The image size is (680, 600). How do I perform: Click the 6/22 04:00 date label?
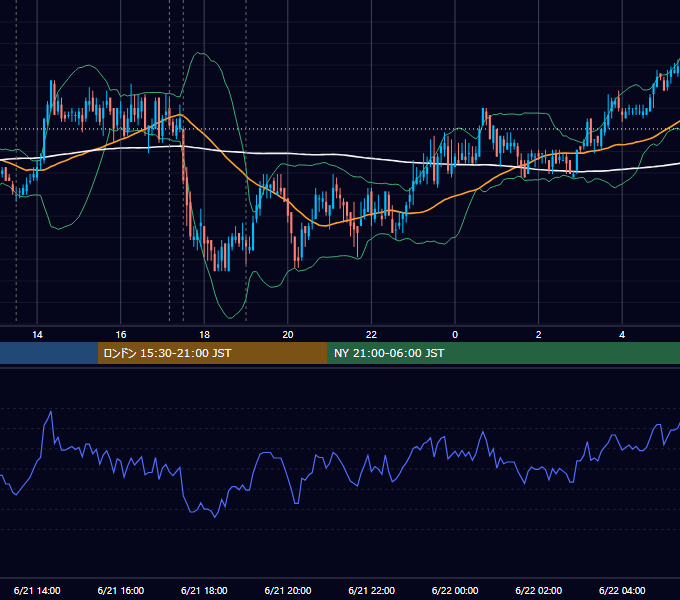[622, 590]
